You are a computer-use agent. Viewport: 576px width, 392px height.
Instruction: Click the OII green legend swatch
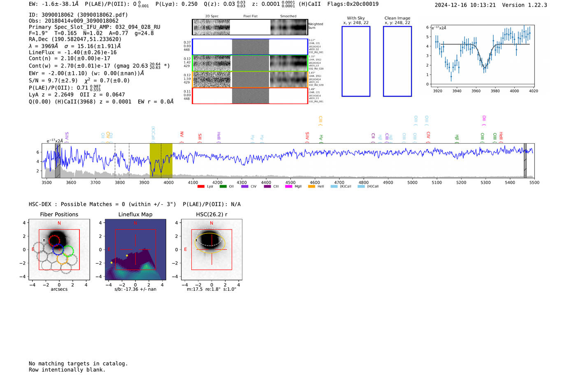(223, 187)
